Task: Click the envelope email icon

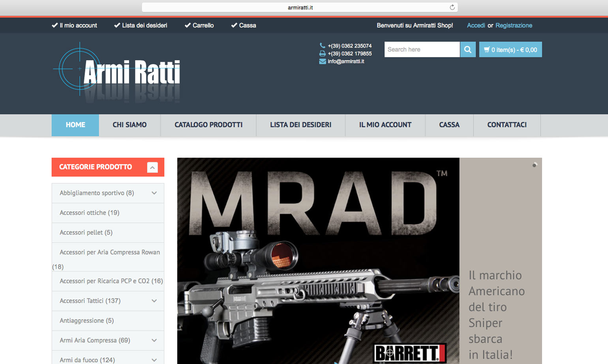Action: tap(323, 62)
